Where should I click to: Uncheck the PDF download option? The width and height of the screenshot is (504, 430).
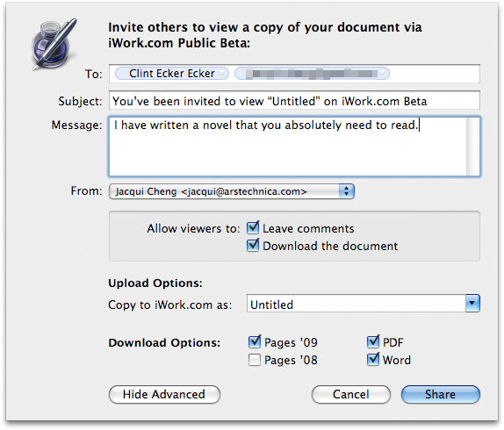pos(373,342)
